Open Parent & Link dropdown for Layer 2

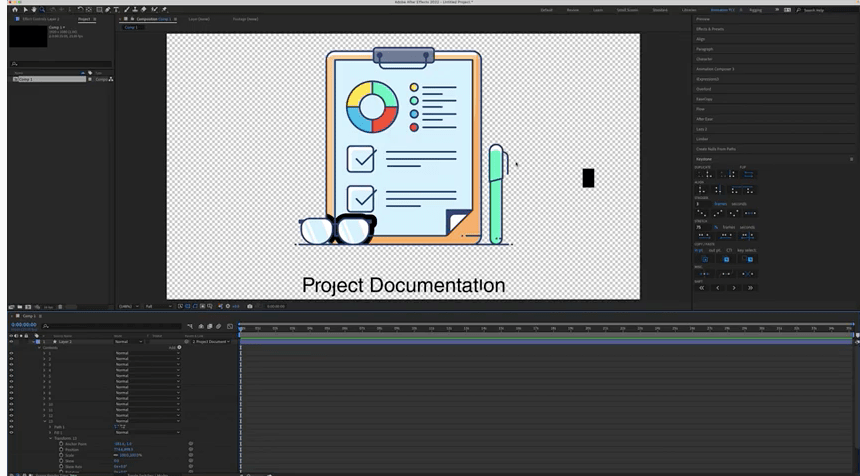211,342
